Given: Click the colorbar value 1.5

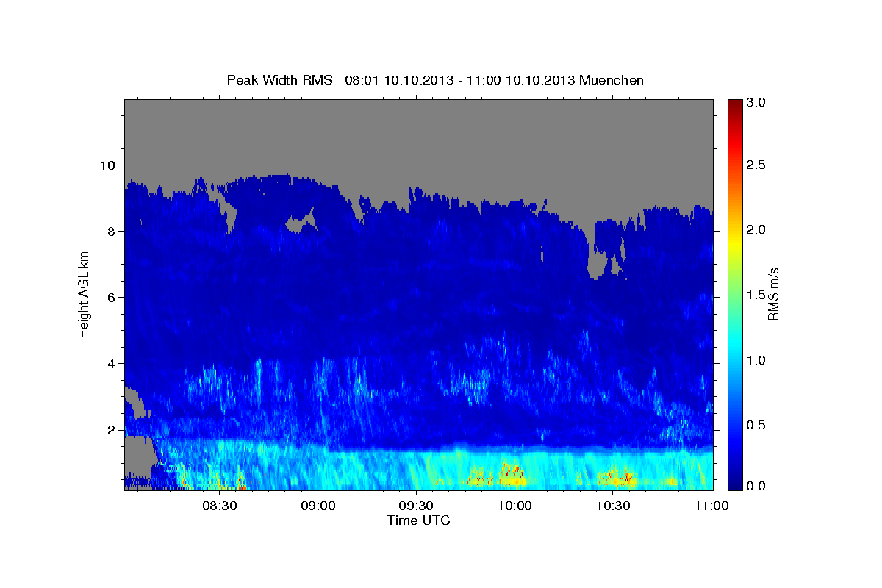Looking at the screenshot, I should (757, 295).
